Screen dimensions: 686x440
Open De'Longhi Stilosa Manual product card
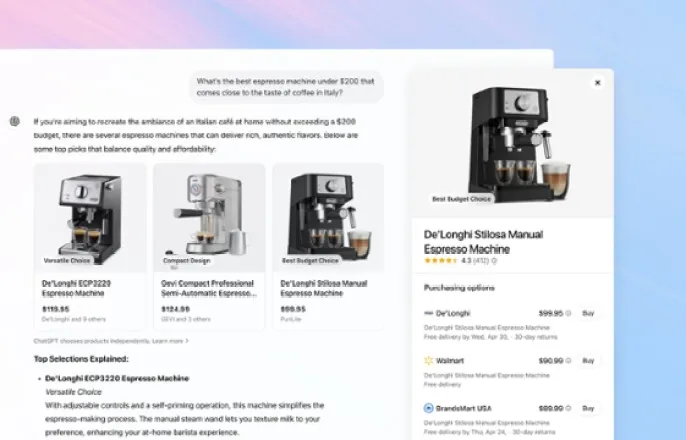328,247
